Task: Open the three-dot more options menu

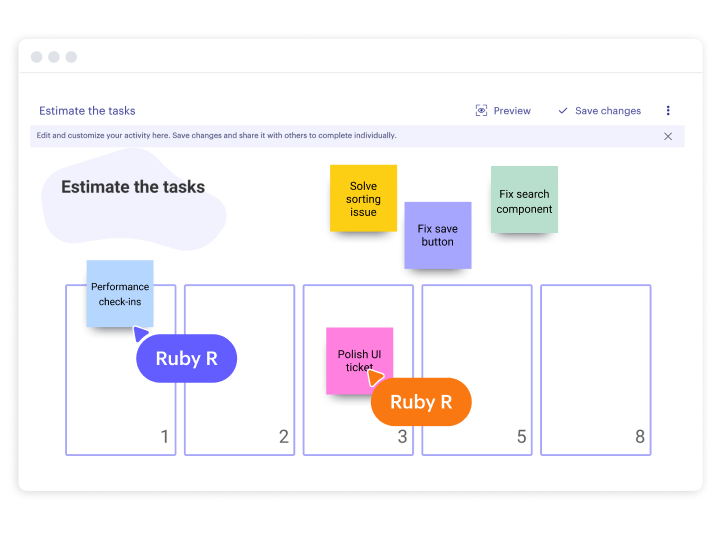Action: 668,111
